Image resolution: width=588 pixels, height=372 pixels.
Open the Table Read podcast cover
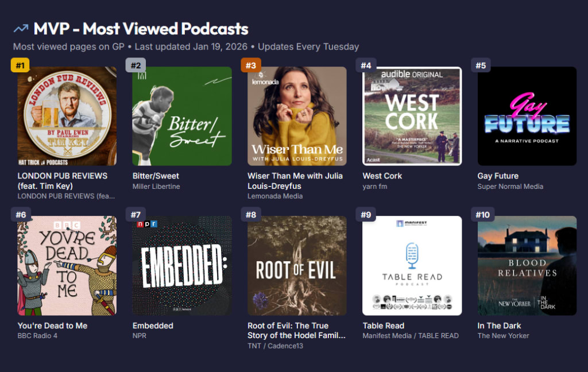click(412, 265)
